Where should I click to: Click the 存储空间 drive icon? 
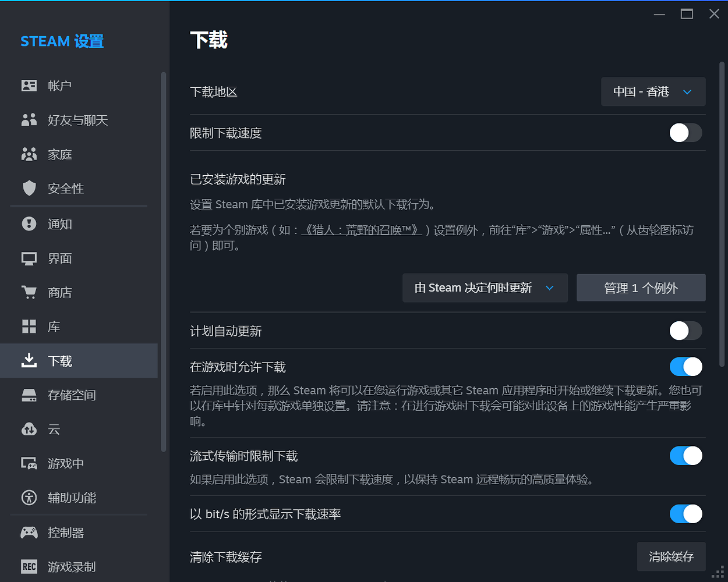[29, 395]
